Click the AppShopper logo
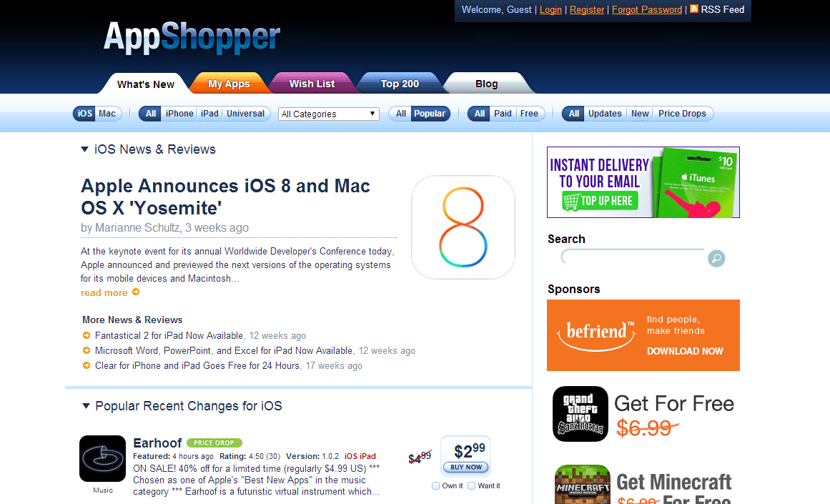This screenshot has height=504, width=830. [192, 38]
